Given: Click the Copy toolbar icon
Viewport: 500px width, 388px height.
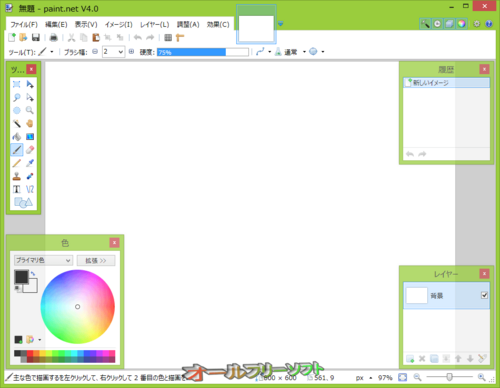Looking at the screenshot, I should click(x=84, y=38).
